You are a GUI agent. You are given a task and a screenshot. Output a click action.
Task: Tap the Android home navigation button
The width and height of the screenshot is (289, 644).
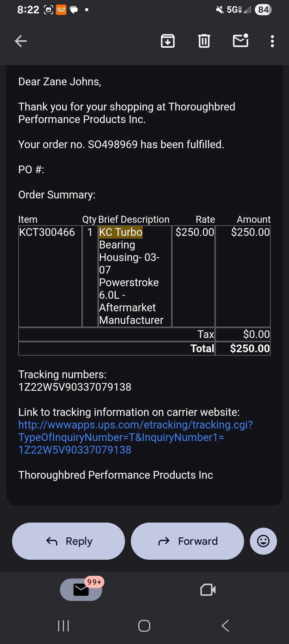point(144,626)
